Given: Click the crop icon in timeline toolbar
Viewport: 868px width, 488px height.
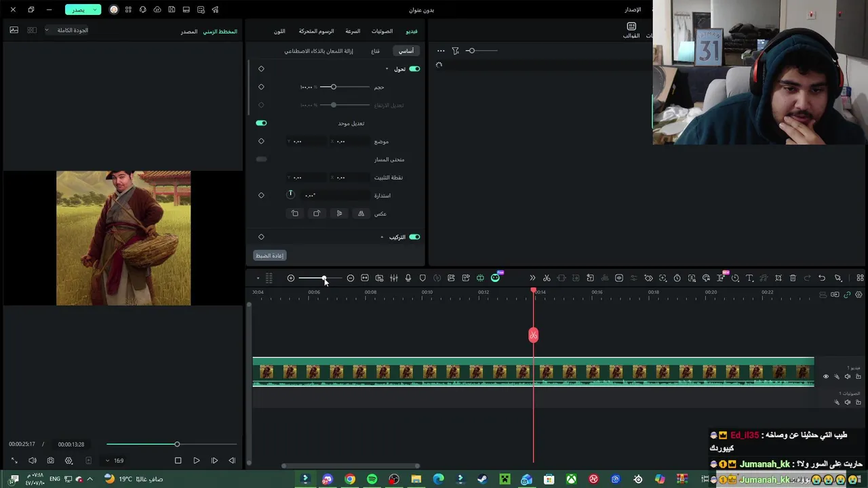Looking at the screenshot, I should (778, 278).
